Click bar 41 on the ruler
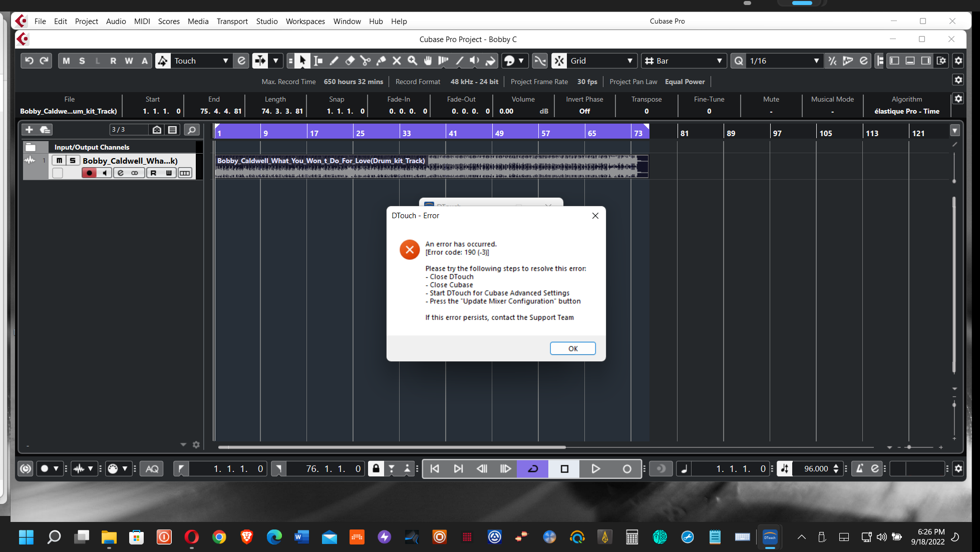 [453, 133]
